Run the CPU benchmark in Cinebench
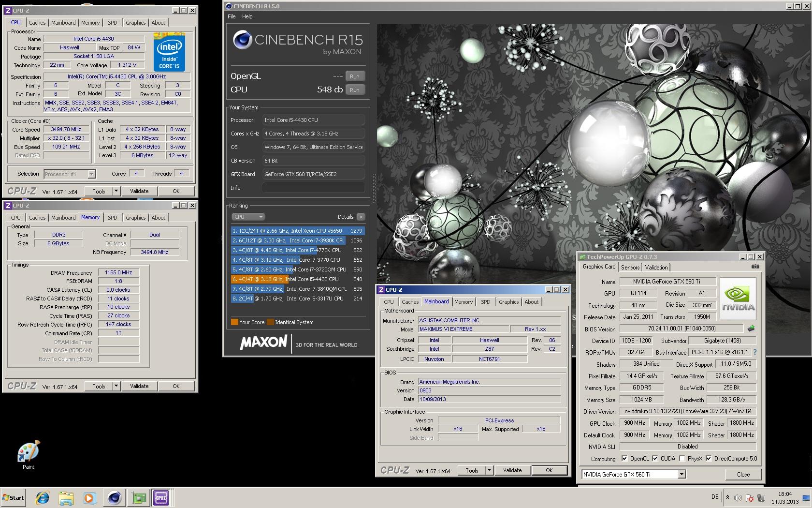Screen dimensions: 812x508 (x=355, y=90)
